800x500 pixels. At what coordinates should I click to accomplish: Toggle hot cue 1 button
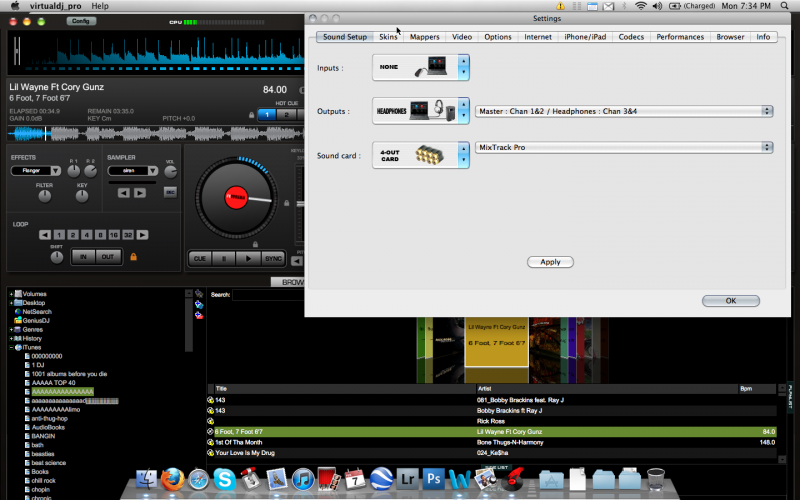[x=267, y=114]
